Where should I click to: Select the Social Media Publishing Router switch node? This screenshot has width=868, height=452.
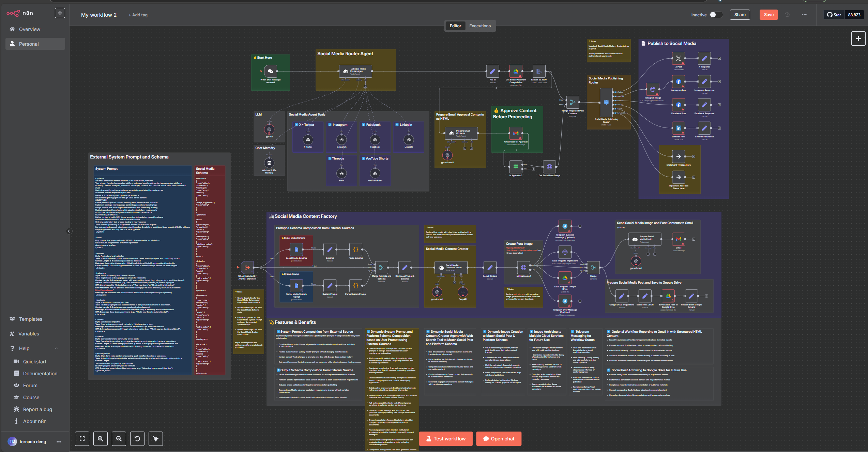pos(606,102)
